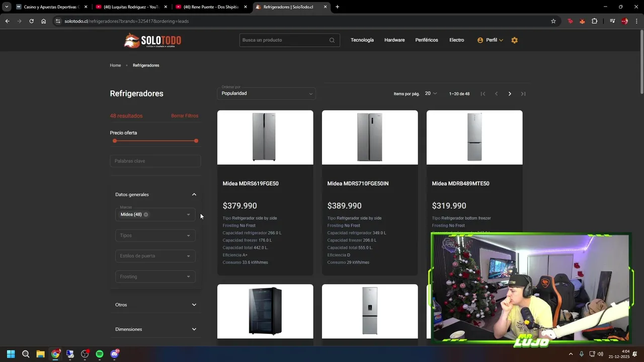
Task: Show hidden system tray icons
Action: pos(571,354)
